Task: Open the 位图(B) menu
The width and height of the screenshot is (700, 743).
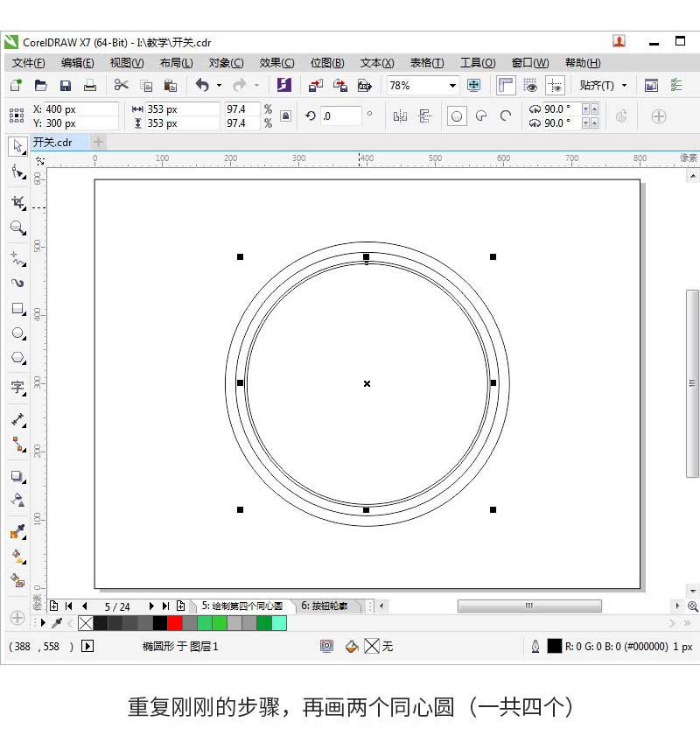Action: (326, 63)
